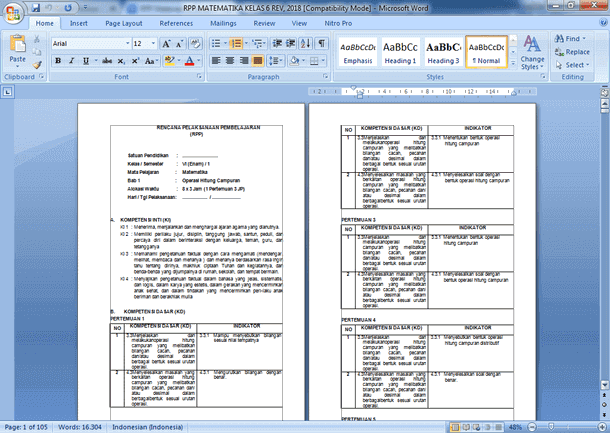The height and width of the screenshot is (433, 610).
Task: Click the zoom slider handle
Action: pyautogui.click(x=551, y=428)
